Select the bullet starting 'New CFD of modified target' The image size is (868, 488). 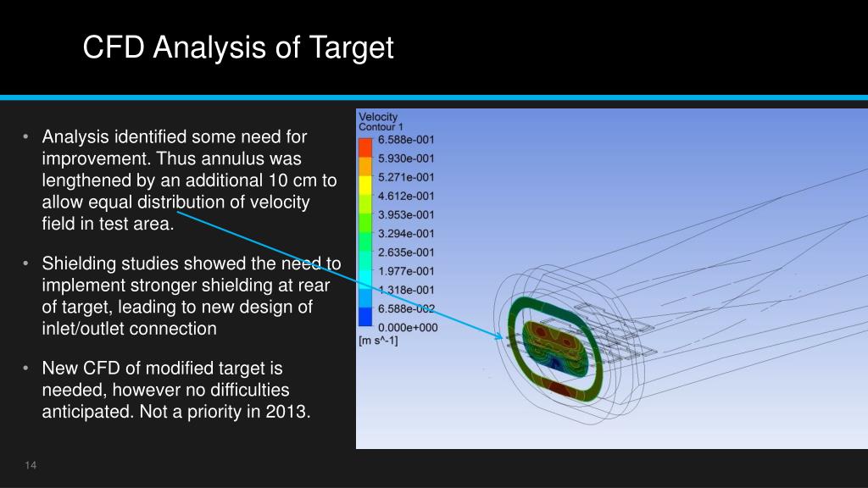point(176,390)
